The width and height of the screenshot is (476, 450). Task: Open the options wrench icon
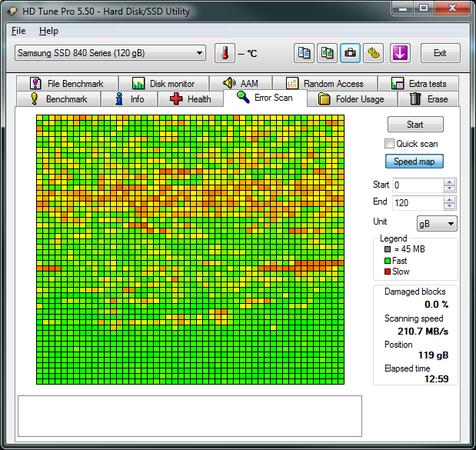click(374, 53)
